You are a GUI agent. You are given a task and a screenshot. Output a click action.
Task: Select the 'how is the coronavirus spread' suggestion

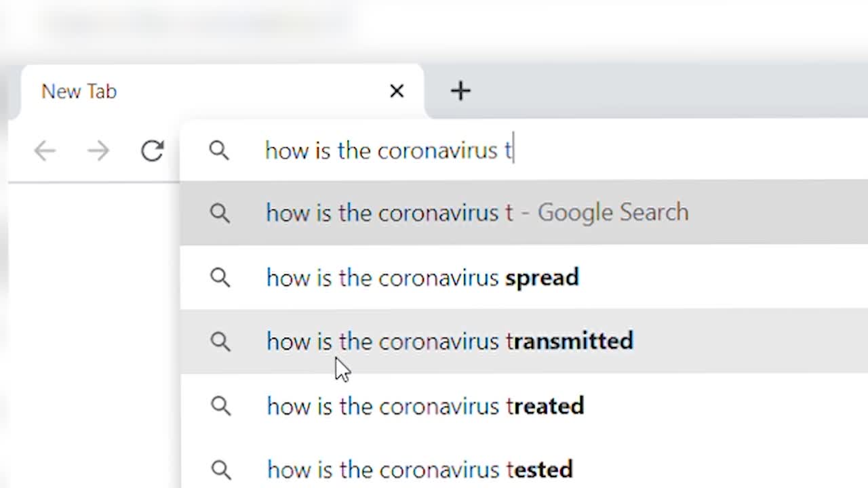[x=422, y=277]
